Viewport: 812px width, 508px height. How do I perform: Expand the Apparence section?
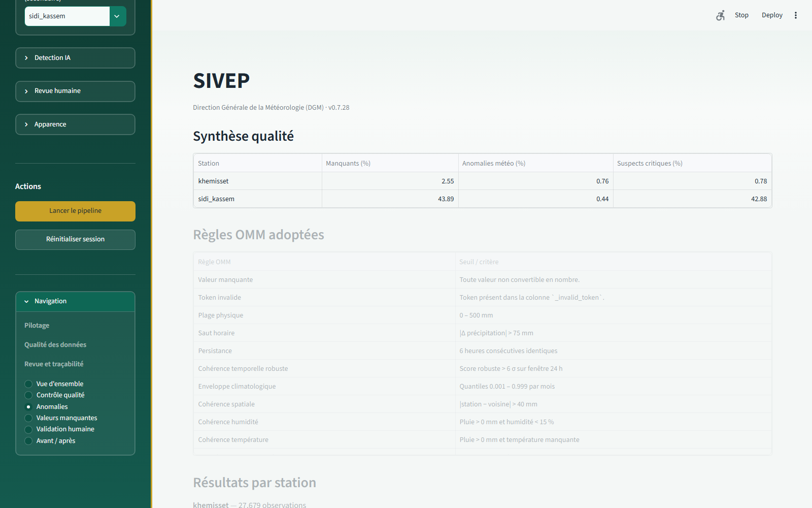pyautogui.click(x=75, y=124)
